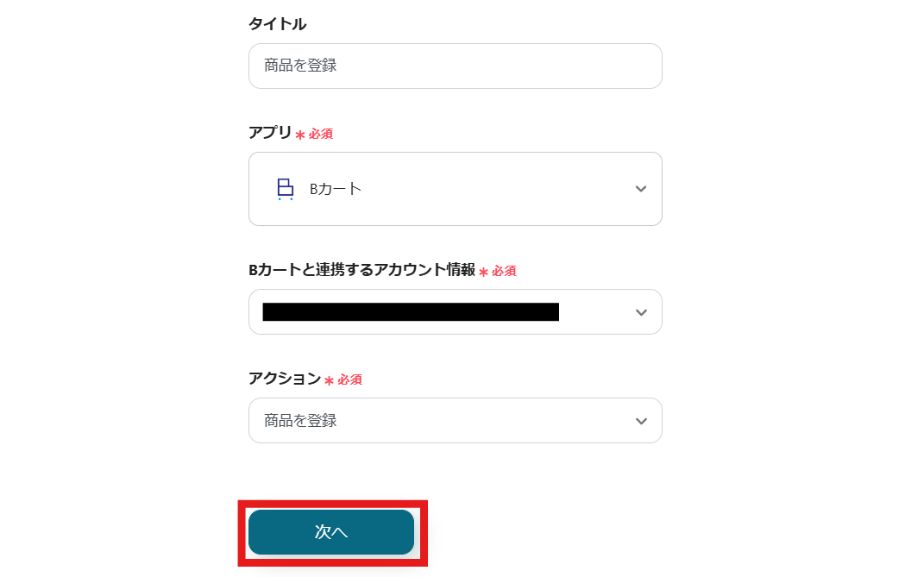Click 商品を登録 in the アクション selector

tap(300, 421)
